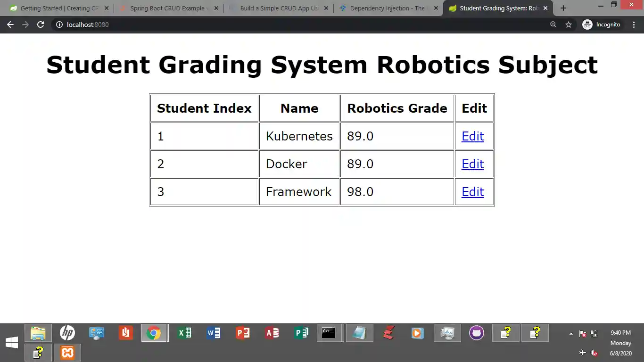644x362 pixels.
Task: Mute system volume in the tray
Action: 594,353
